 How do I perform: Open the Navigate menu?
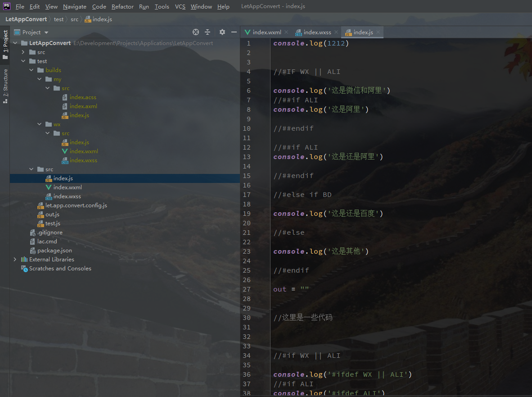click(75, 6)
